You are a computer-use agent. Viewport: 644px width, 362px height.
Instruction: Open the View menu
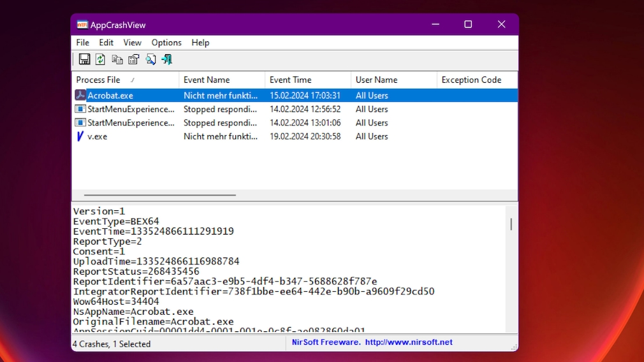tap(132, 43)
